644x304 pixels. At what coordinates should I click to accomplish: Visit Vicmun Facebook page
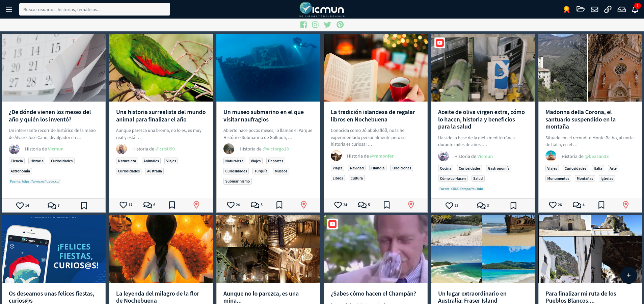303,25
